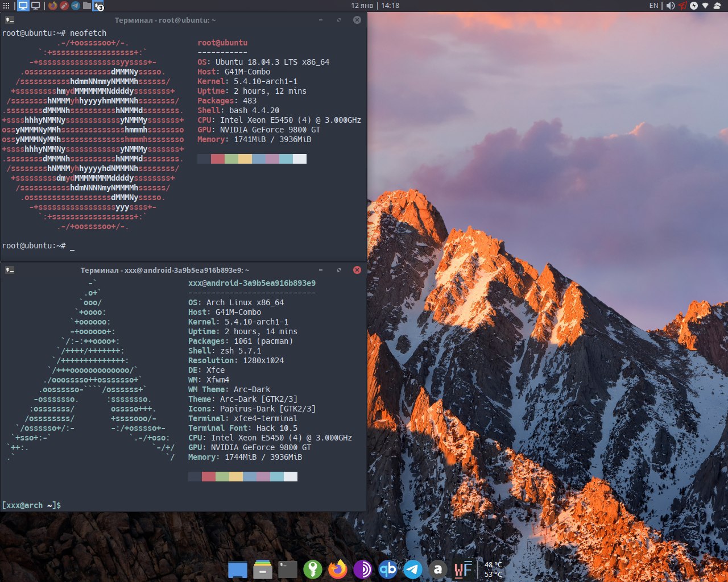Image resolution: width=728 pixels, height=582 pixels.
Task: Launch the terminal from the dock
Action: 288,569
